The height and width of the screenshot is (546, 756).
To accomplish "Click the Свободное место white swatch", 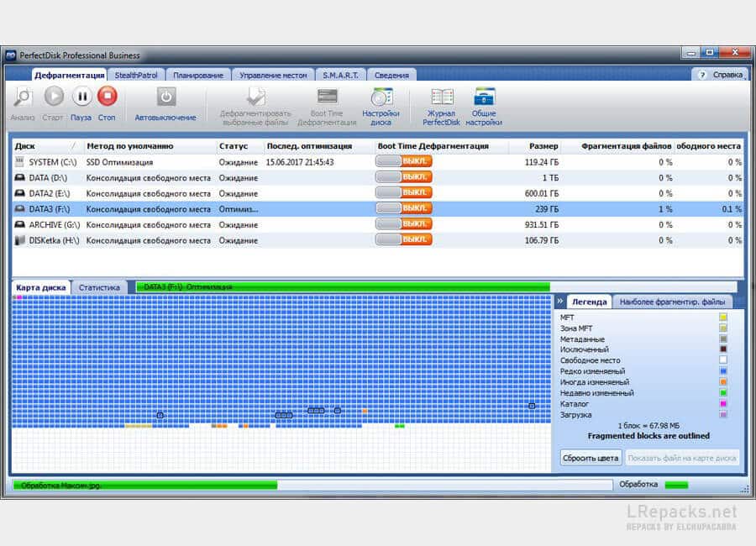I will [x=722, y=360].
